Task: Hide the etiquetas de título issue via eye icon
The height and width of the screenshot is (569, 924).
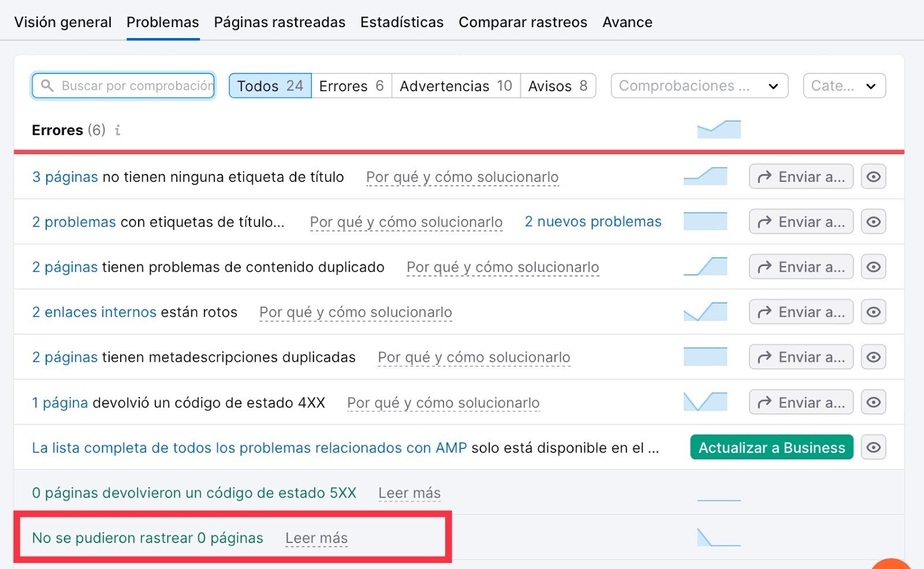Action: [873, 222]
